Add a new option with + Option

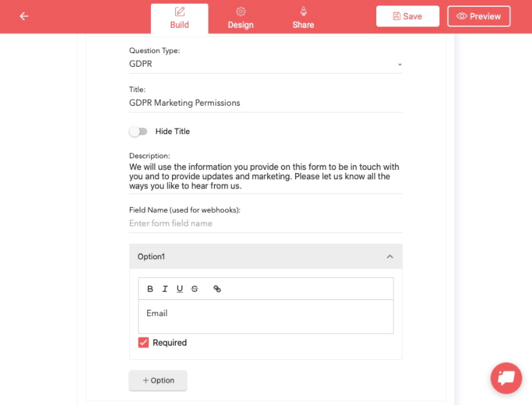coord(158,380)
